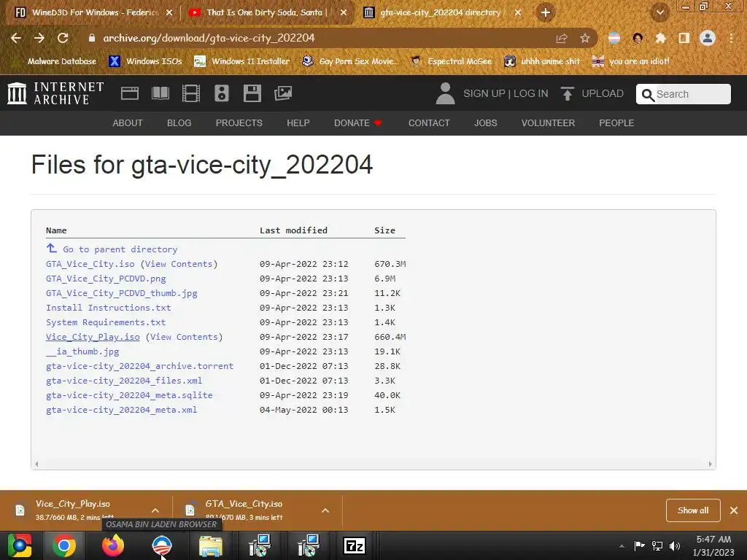Viewport: 747px width, 560px height.
Task: Open the VOLUNTEER menu item
Action: point(548,122)
